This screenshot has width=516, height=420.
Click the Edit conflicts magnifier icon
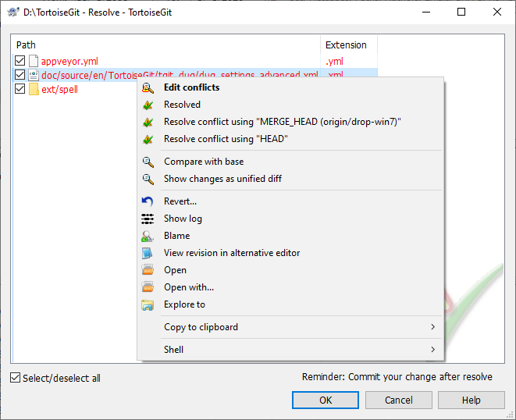click(148, 87)
